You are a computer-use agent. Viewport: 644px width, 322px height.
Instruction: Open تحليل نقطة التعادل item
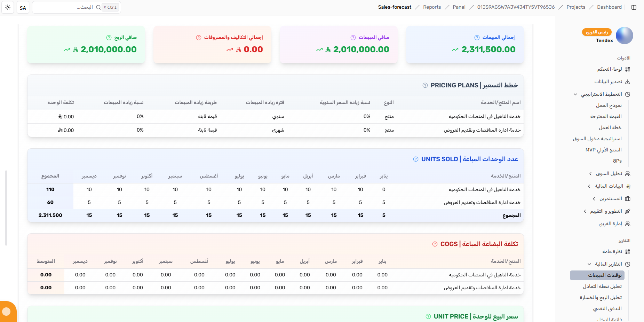[602, 286]
